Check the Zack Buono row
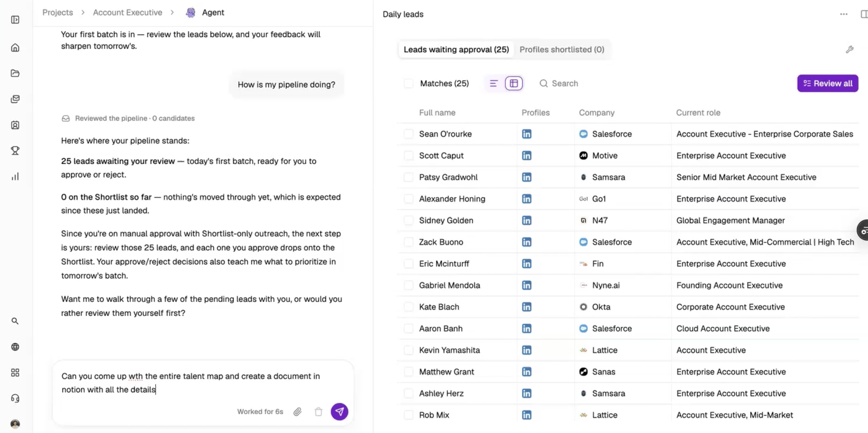This screenshot has width=868, height=433. coord(408,242)
